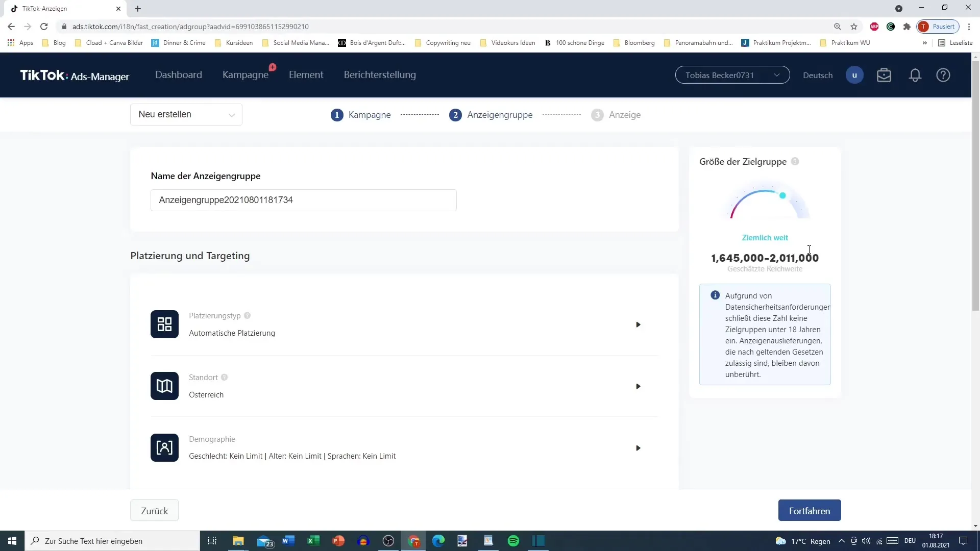Open Chrome zoom magnifier icon in address bar

(x=837, y=27)
